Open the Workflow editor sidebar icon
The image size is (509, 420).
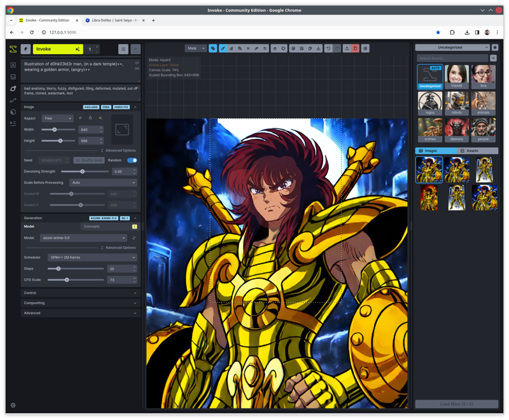click(13, 101)
